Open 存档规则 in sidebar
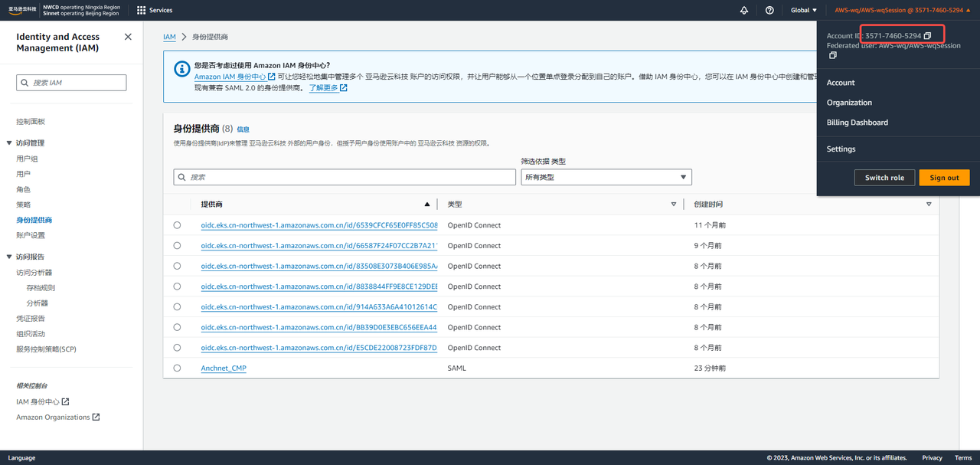Image resolution: width=980 pixels, height=465 pixels. click(41, 287)
